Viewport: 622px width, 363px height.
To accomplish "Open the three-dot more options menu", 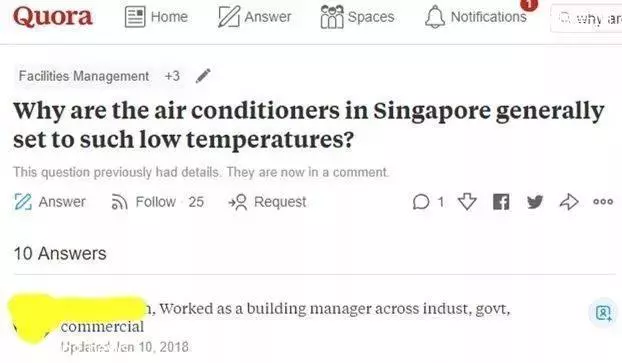I will pyautogui.click(x=603, y=202).
